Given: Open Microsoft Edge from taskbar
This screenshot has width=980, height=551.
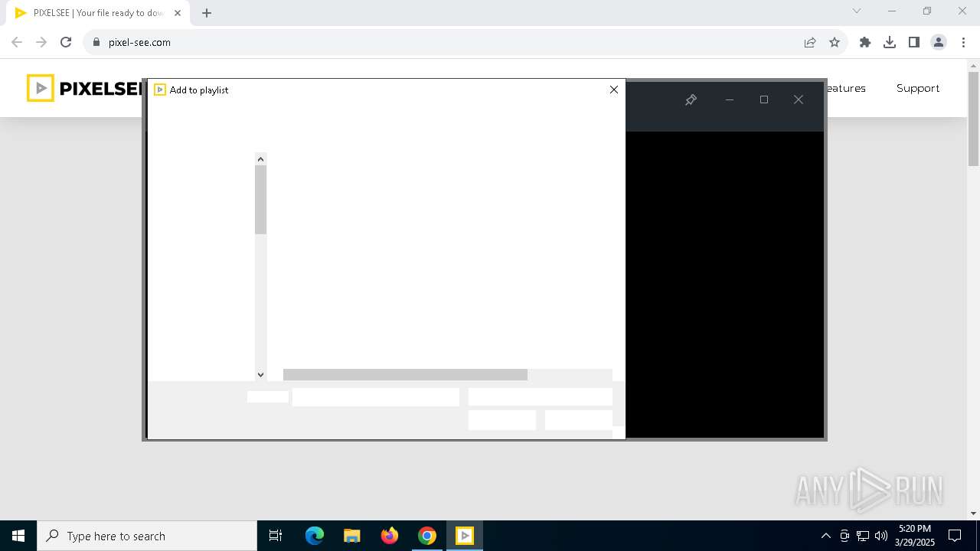Looking at the screenshot, I should 315,536.
